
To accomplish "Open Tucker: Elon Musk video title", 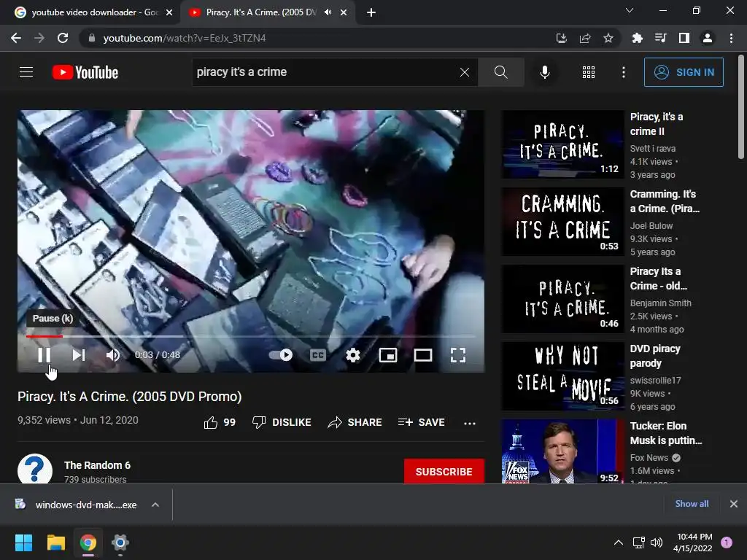I will (666, 433).
